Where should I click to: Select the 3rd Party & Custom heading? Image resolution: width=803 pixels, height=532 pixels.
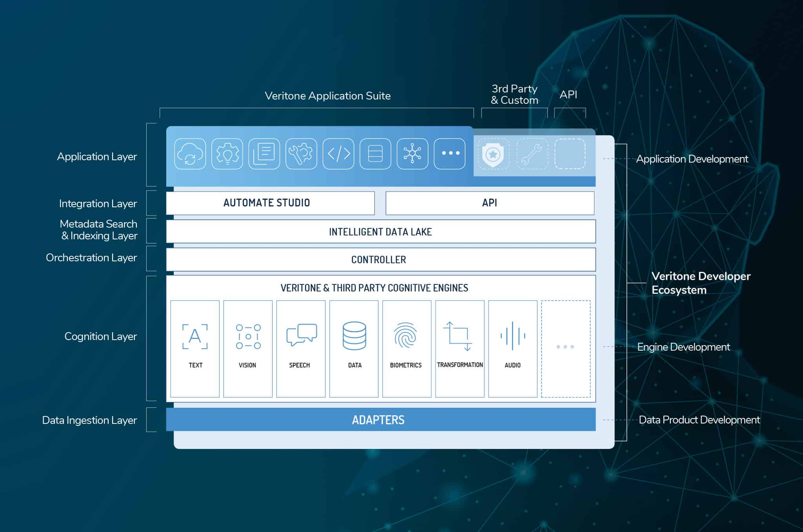coord(514,94)
